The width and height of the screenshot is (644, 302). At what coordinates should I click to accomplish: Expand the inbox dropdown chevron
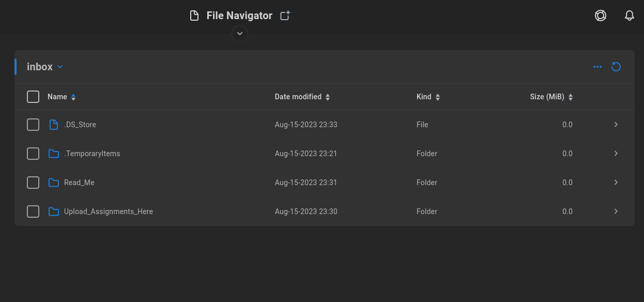click(x=60, y=67)
